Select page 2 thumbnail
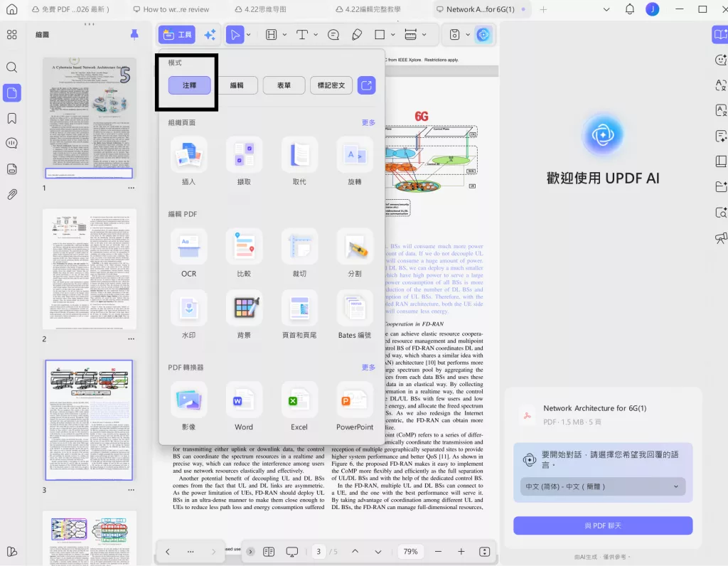728x566 pixels. point(89,269)
